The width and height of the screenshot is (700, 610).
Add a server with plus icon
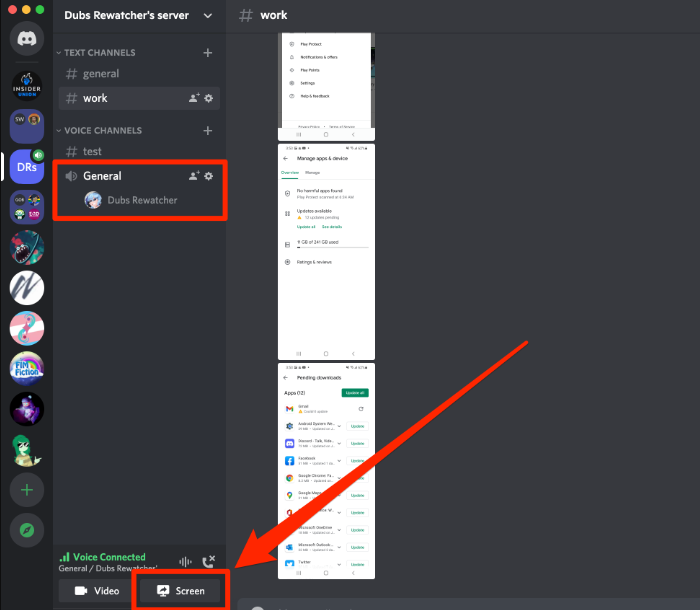coord(27,490)
